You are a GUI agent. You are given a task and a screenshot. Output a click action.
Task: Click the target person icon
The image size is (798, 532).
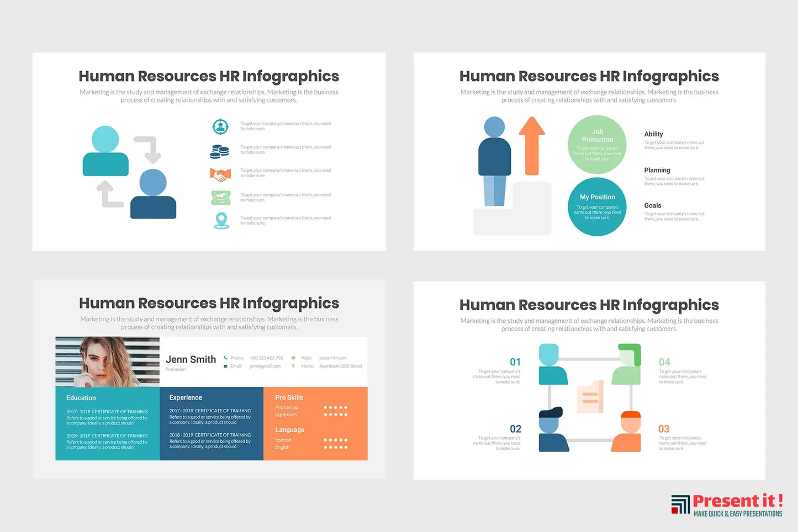point(220,126)
